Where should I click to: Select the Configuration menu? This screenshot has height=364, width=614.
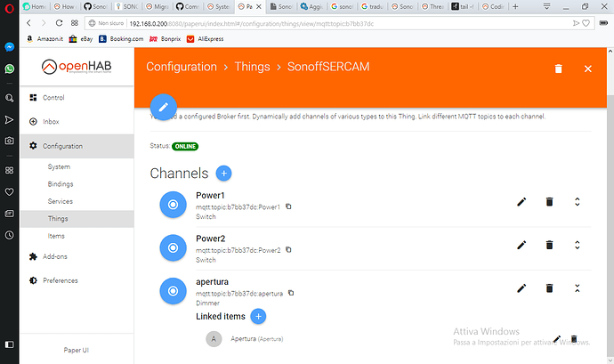[x=77, y=146]
